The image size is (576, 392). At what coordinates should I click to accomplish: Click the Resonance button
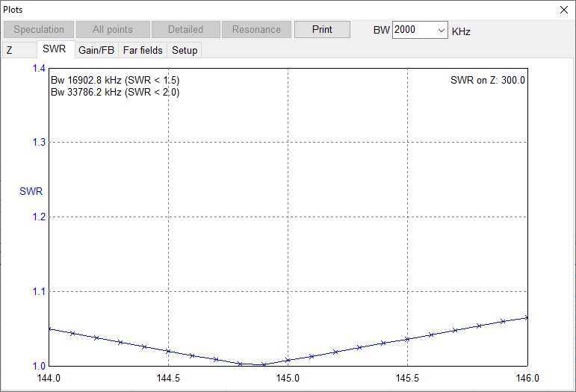256,30
